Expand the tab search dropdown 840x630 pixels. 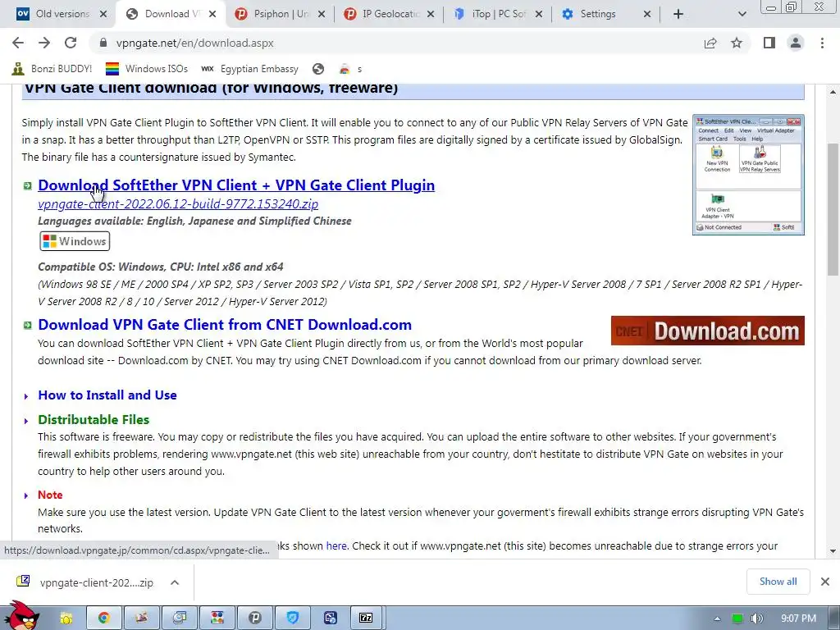(x=742, y=14)
